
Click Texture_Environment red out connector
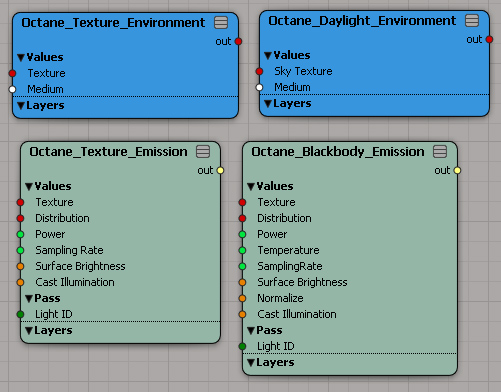[x=238, y=41]
